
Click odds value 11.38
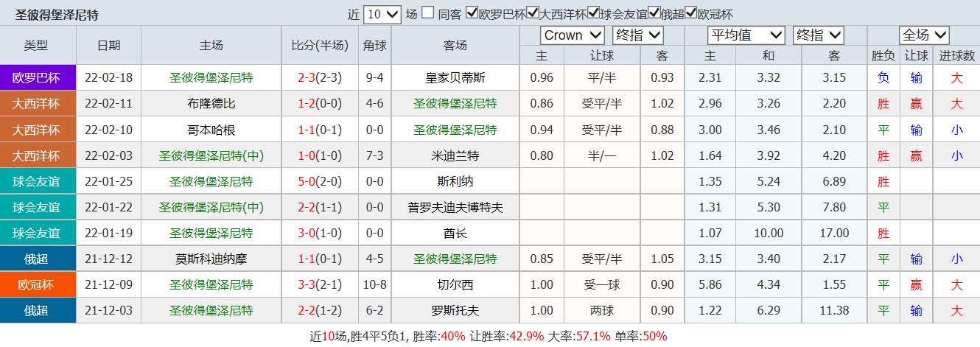coord(834,310)
